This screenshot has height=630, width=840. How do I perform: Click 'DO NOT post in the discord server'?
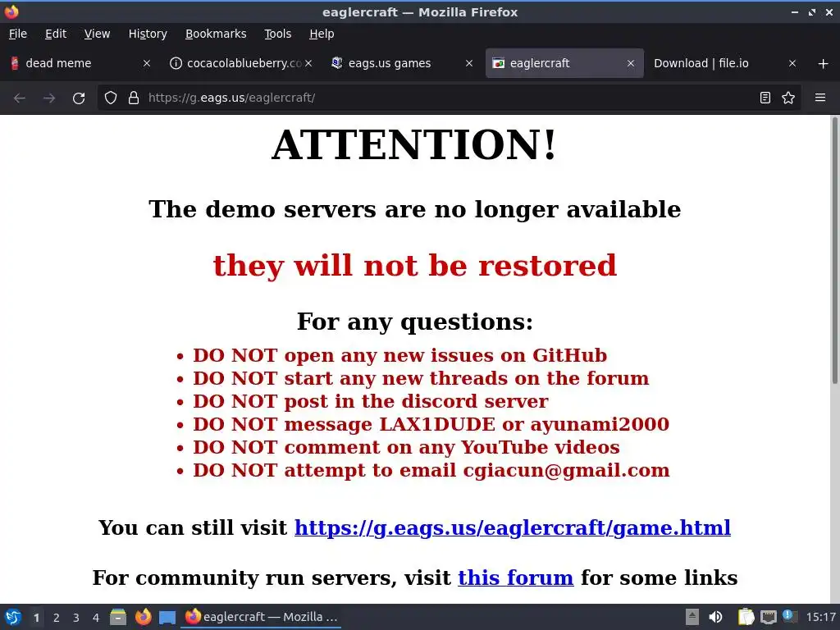click(371, 401)
